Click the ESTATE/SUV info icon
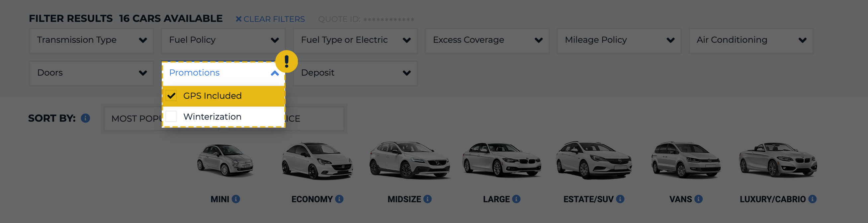The width and height of the screenshot is (868, 223). point(620,199)
